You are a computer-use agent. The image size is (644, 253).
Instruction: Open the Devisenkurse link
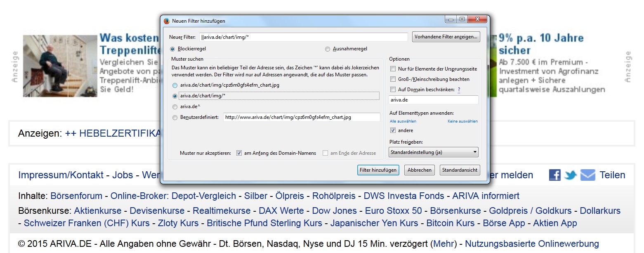(157, 211)
